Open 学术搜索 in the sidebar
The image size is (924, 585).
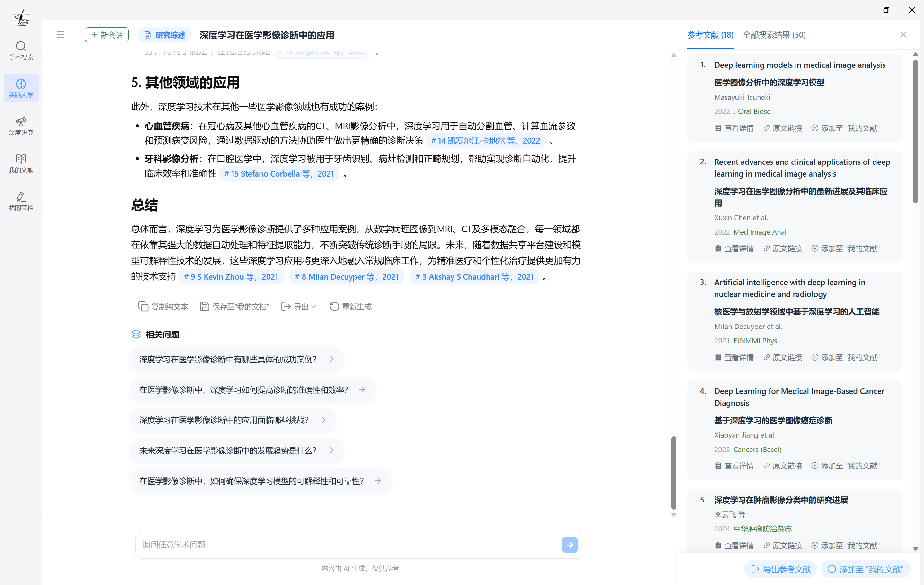pyautogui.click(x=21, y=51)
